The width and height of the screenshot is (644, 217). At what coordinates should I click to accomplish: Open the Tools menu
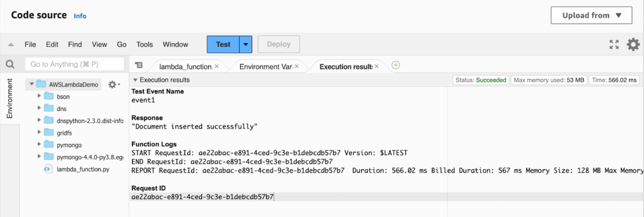[x=144, y=44]
